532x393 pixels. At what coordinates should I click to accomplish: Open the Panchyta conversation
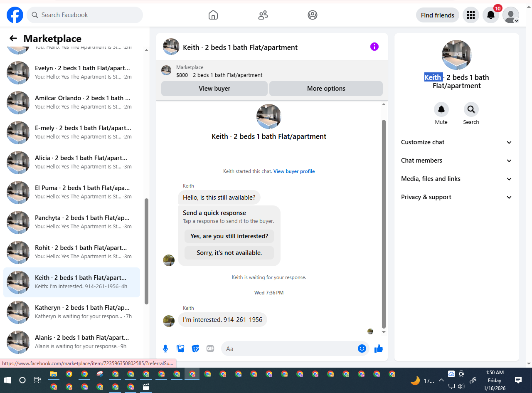[71, 222]
